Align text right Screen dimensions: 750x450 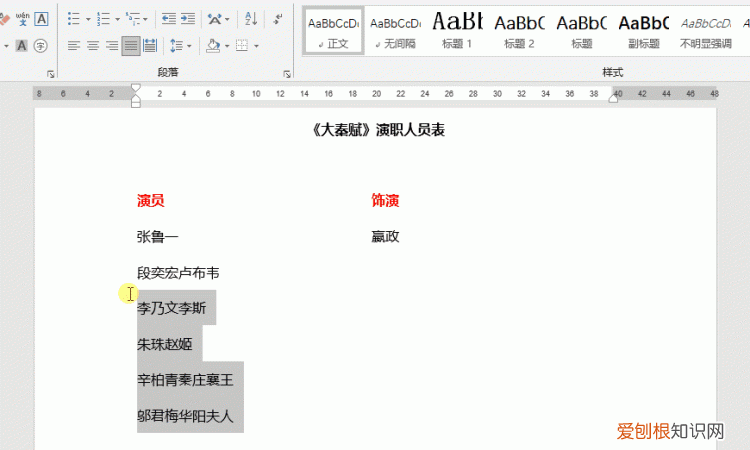pos(112,46)
